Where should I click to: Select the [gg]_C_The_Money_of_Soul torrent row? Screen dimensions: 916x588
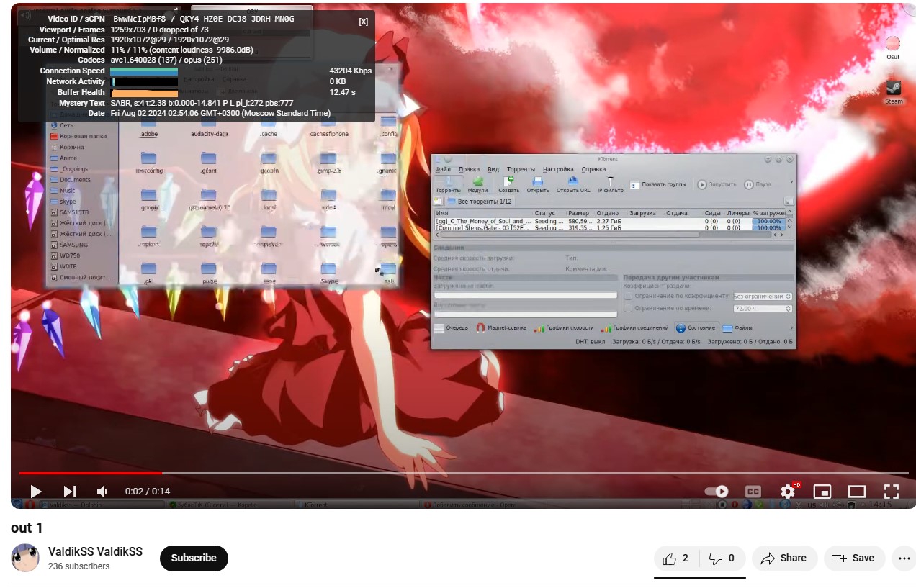[x=609, y=221]
